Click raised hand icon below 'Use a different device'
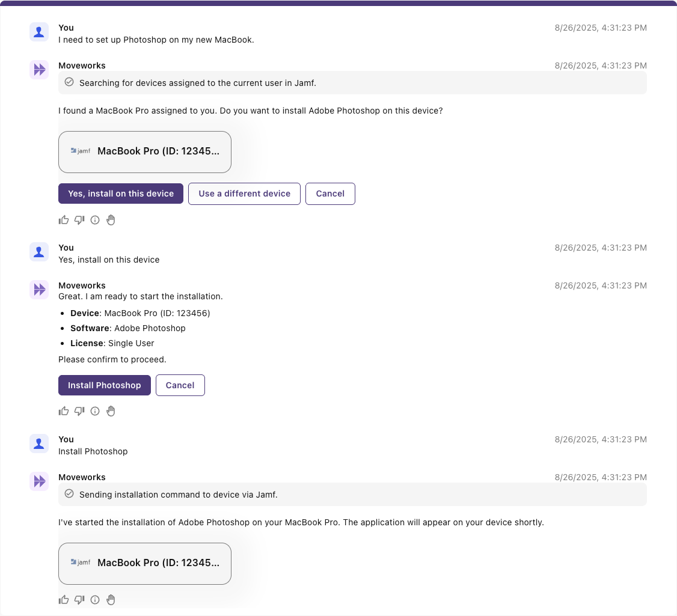Image resolution: width=677 pixels, height=616 pixels. (x=111, y=220)
